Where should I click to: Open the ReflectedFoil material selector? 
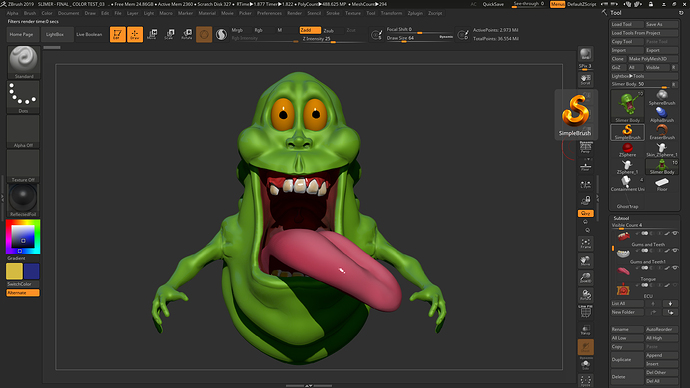(x=23, y=200)
